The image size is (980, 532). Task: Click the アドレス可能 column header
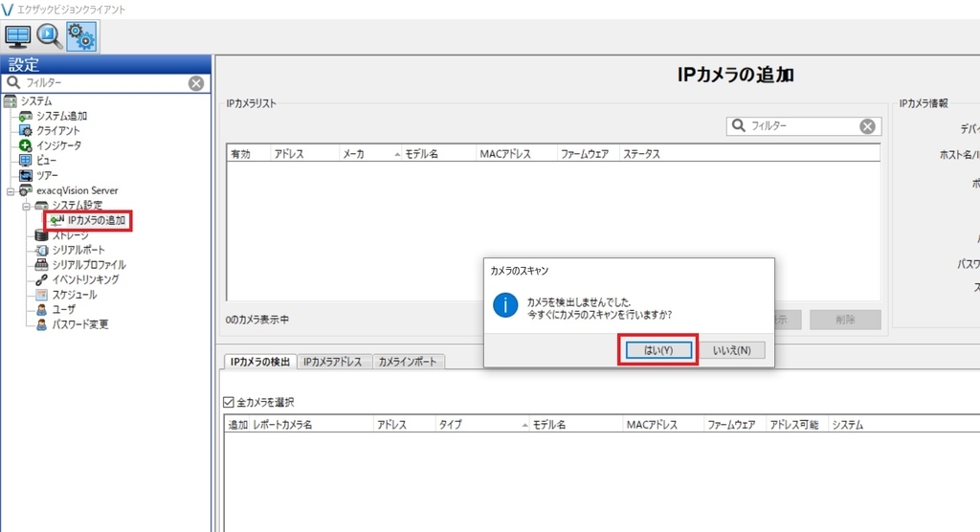click(x=797, y=425)
